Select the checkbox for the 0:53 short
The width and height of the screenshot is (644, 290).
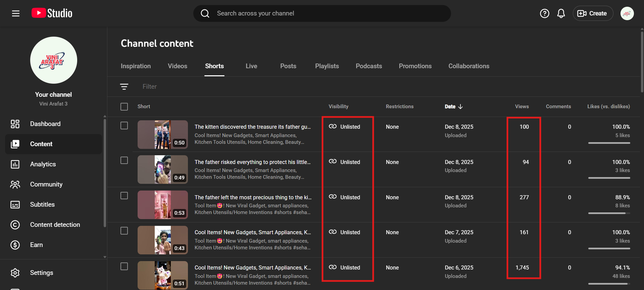(x=124, y=196)
